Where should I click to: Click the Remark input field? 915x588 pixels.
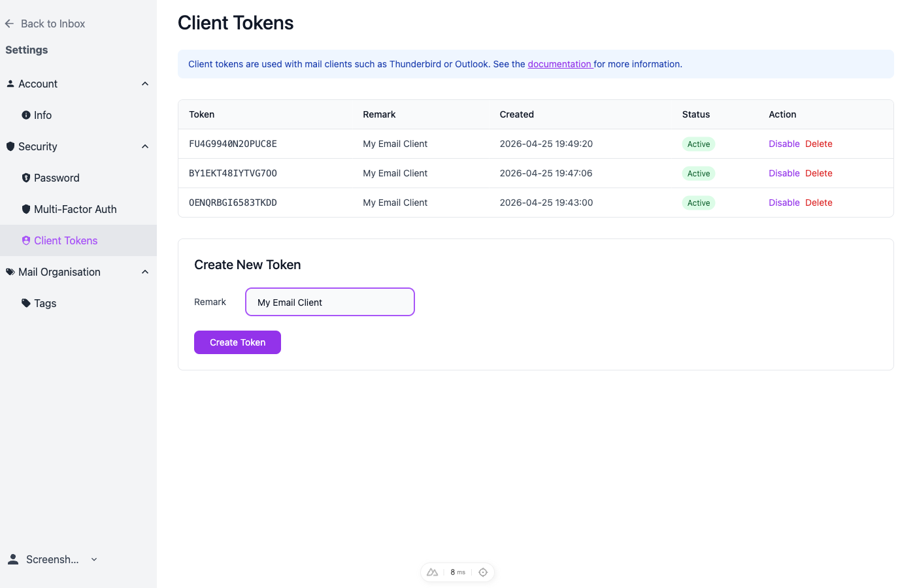click(x=329, y=302)
